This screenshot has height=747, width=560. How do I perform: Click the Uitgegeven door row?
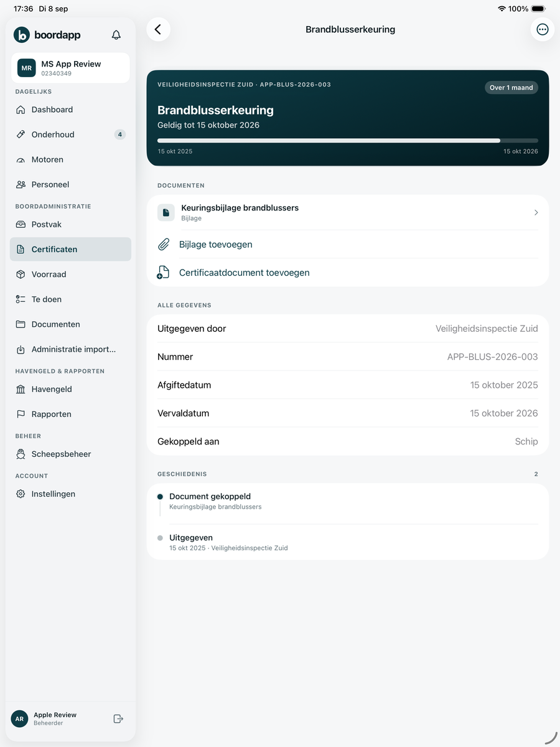click(348, 329)
